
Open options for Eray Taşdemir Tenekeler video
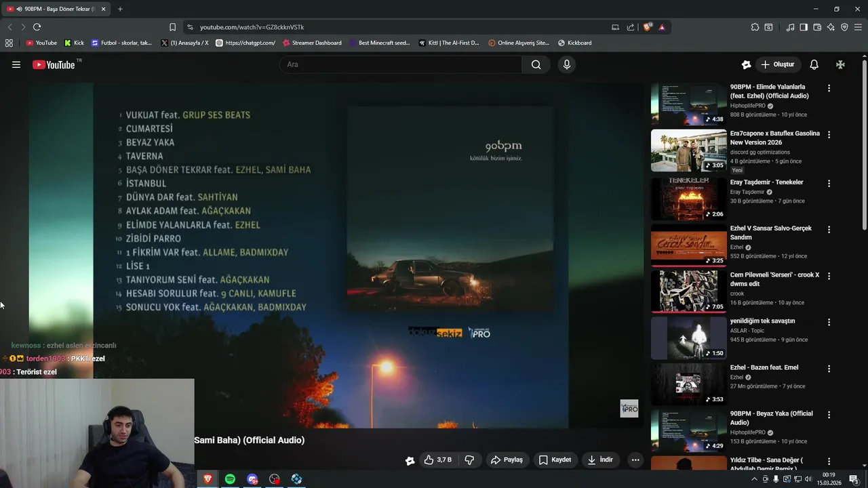coord(829,183)
